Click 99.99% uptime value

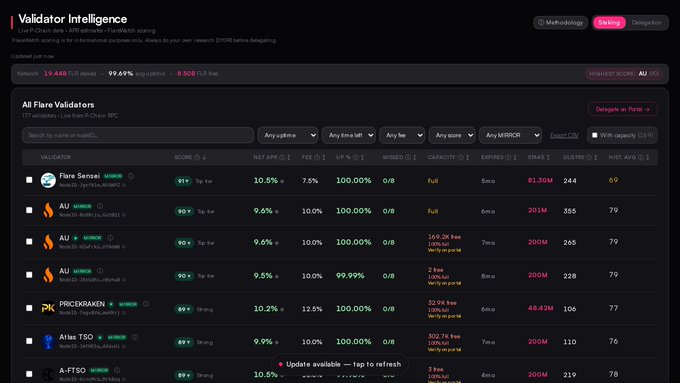click(350, 275)
